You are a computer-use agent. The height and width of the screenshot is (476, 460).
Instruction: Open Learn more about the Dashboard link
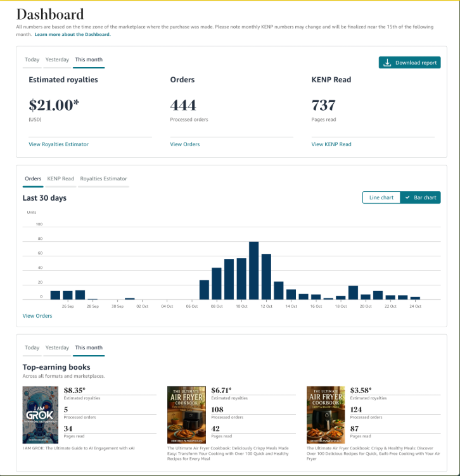(x=72, y=34)
